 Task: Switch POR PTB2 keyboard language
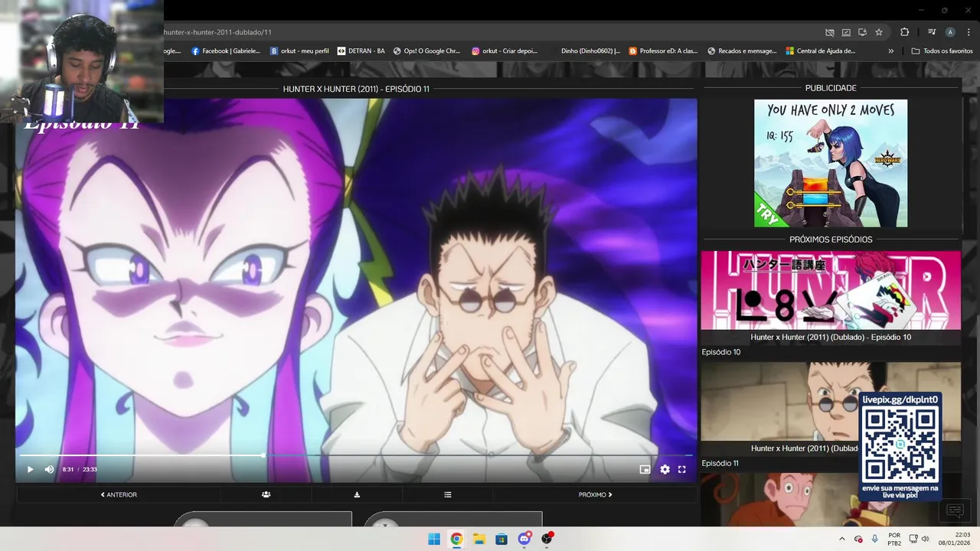894,539
